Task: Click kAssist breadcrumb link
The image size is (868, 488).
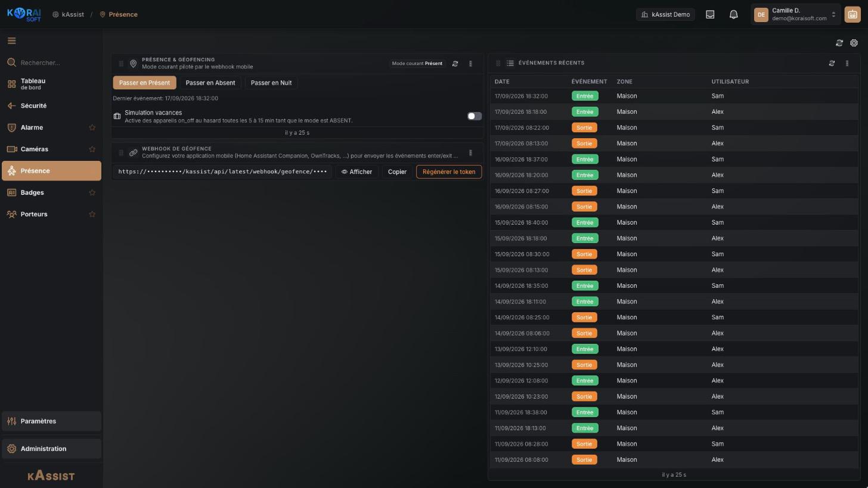Action: pyautogui.click(x=68, y=14)
